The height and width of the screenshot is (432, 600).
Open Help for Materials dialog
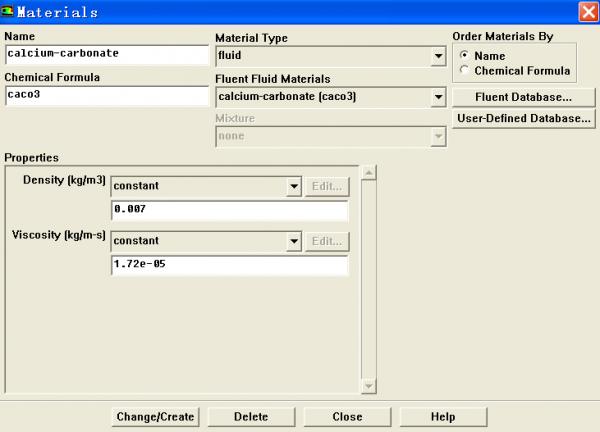pos(443,416)
